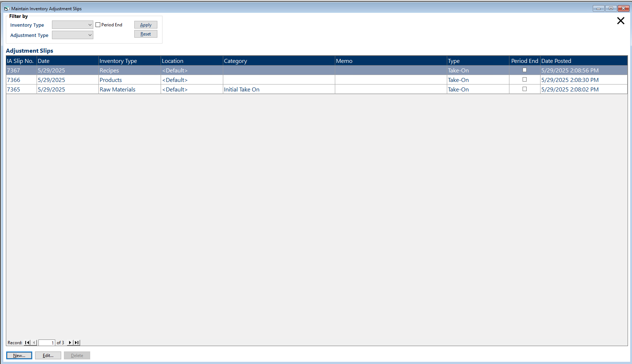Click the large X close icon
632x364 pixels.
tap(621, 21)
